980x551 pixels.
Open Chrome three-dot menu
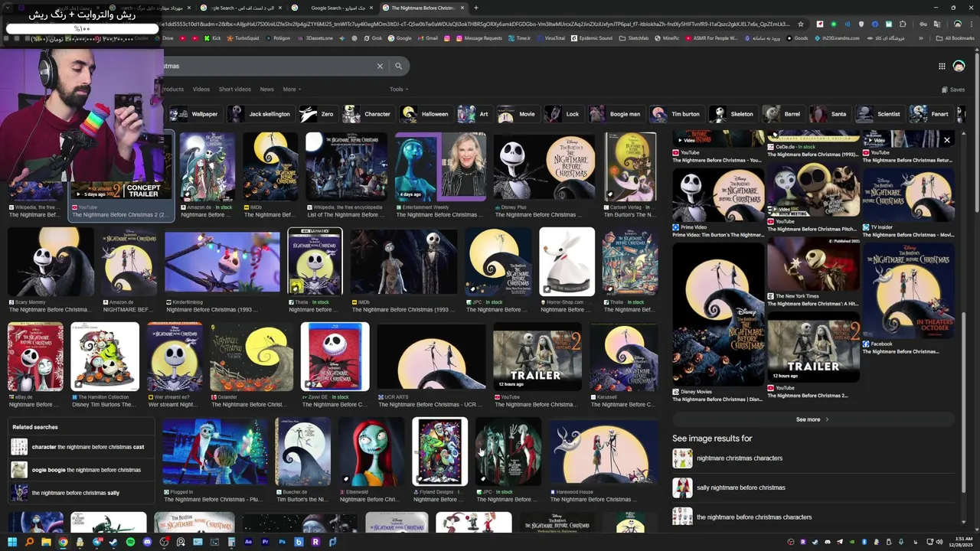[972, 24]
